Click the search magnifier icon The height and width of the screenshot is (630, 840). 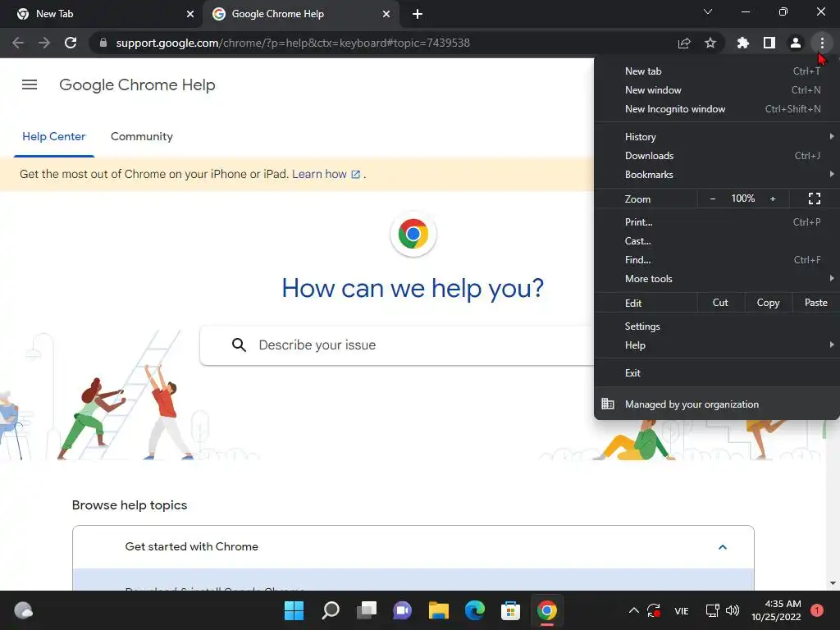(239, 345)
